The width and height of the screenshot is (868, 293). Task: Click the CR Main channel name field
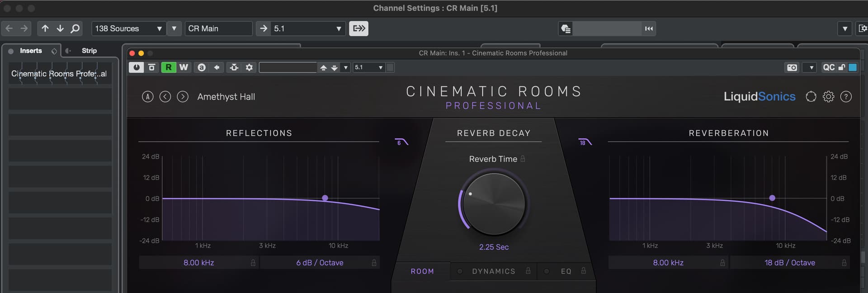(x=218, y=28)
